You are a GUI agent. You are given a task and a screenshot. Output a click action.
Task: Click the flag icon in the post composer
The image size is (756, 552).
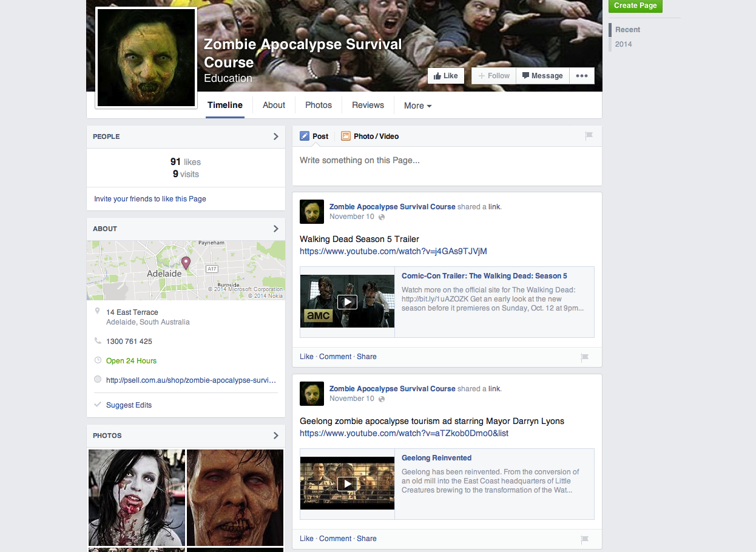(589, 136)
